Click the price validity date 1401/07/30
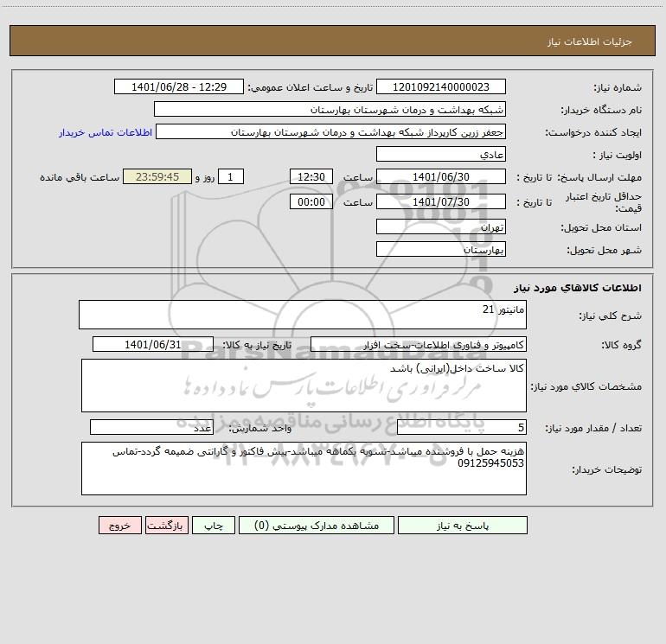Image resolution: width=666 pixels, height=644 pixels. [x=441, y=202]
